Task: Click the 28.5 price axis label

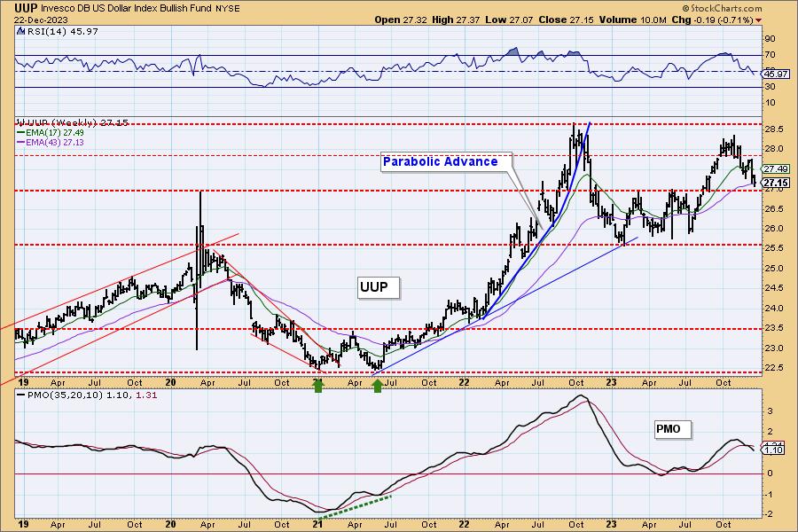Action: pos(773,129)
